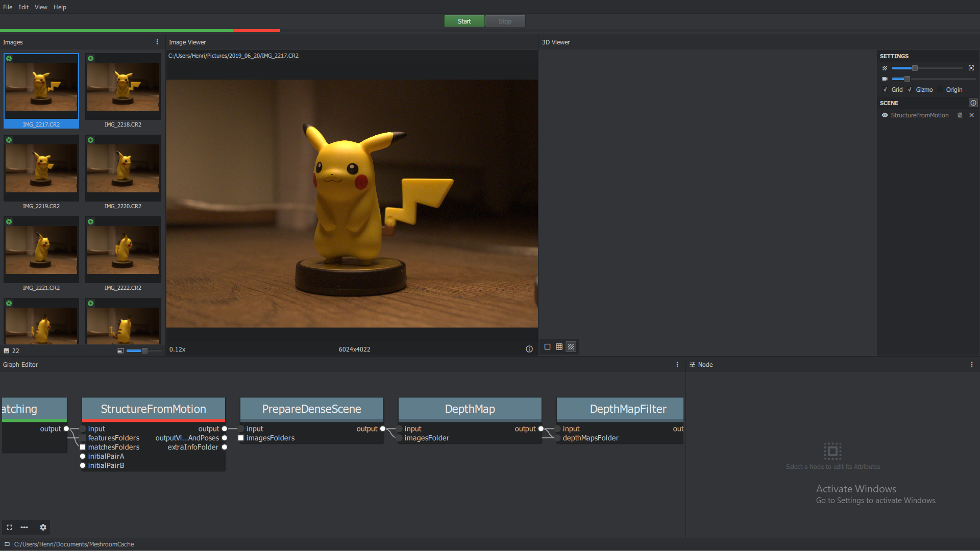Open graph editor settings gear
Screen dimensions: 980x551
(x=43, y=527)
